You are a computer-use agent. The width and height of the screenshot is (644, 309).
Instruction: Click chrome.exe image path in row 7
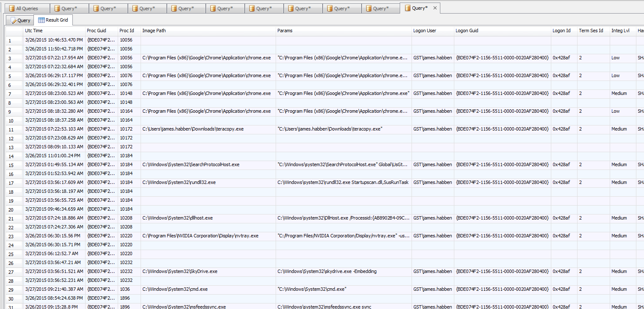(x=208, y=93)
